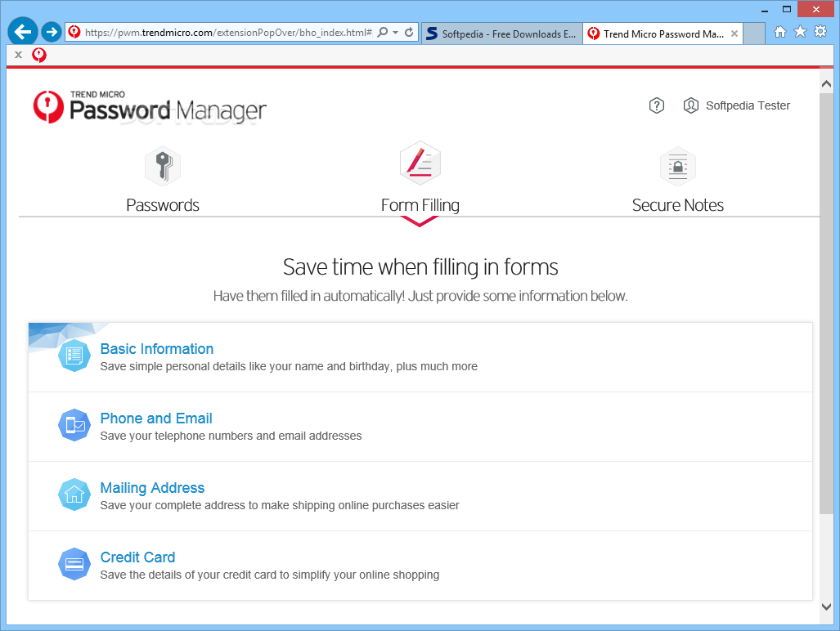The height and width of the screenshot is (631, 840).
Task: Click the Trend Micro site icon in address bar
Action: pyautogui.click(x=74, y=32)
